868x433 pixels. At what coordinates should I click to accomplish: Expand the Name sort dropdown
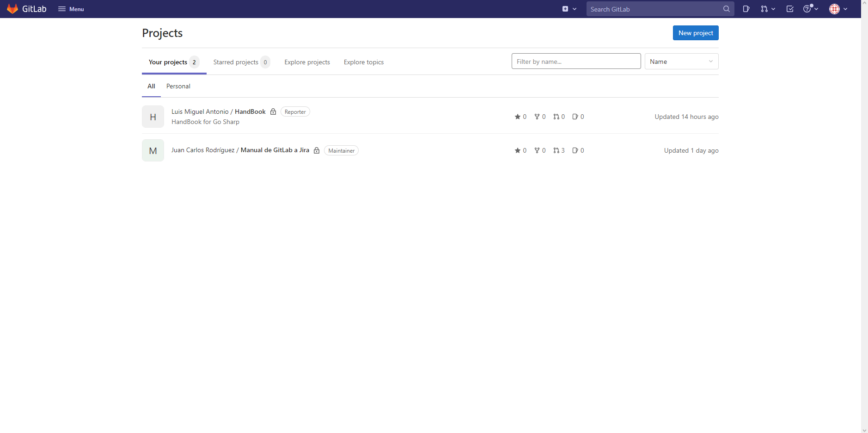pyautogui.click(x=681, y=61)
